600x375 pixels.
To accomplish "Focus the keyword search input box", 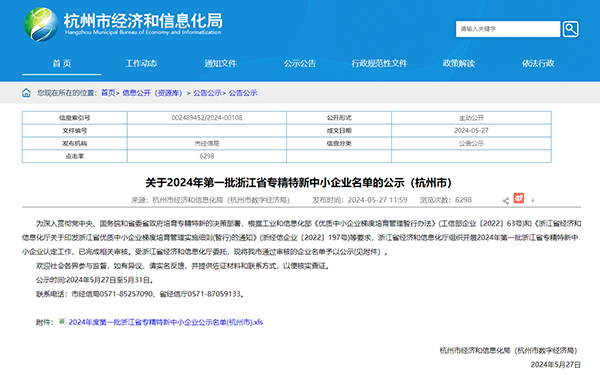I will [508, 29].
